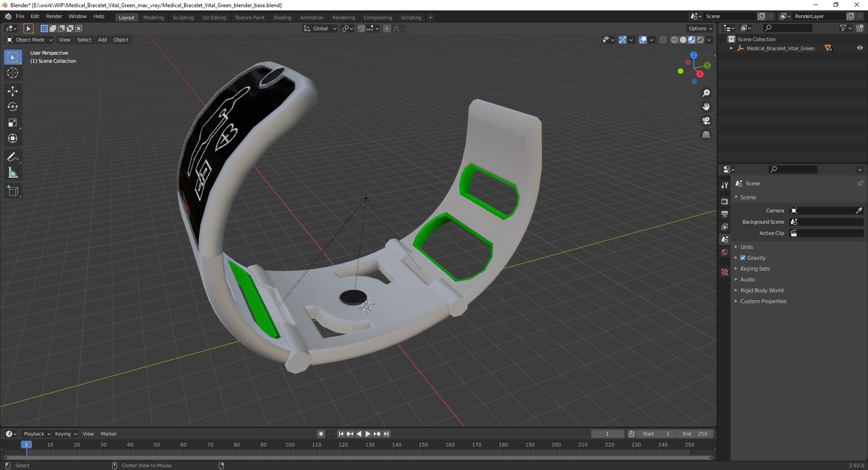868x470 pixels.
Task: Toggle viewport overlays
Action: coord(643,40)
